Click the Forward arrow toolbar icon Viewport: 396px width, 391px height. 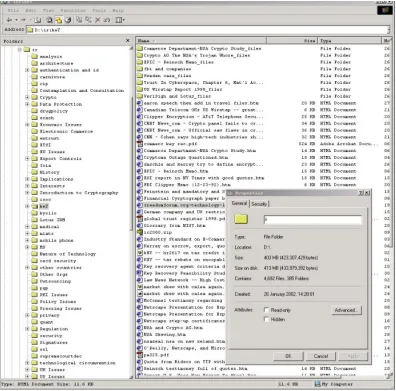tap(23, 20)
